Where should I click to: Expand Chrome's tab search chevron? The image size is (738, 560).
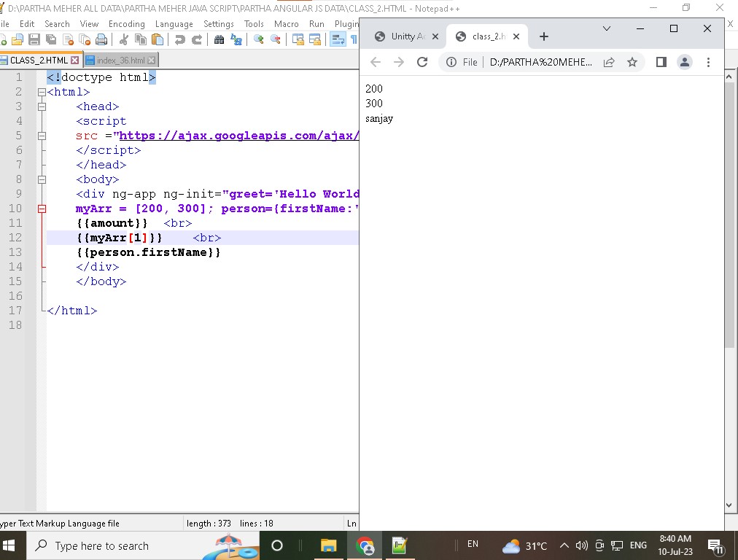tap(606, 28)
